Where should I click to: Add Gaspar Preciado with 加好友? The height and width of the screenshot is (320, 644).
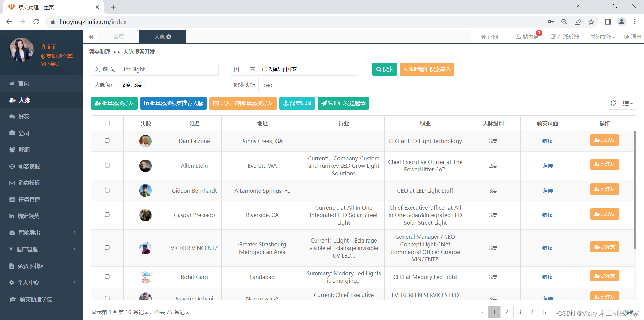(x=604, y=214)
